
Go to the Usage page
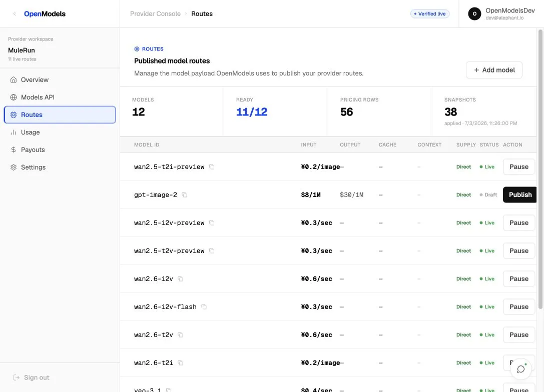tap(60, 132)
